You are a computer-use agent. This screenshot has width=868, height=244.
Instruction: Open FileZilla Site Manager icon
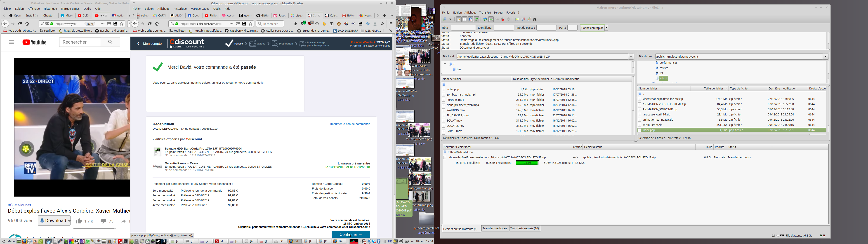445,19
